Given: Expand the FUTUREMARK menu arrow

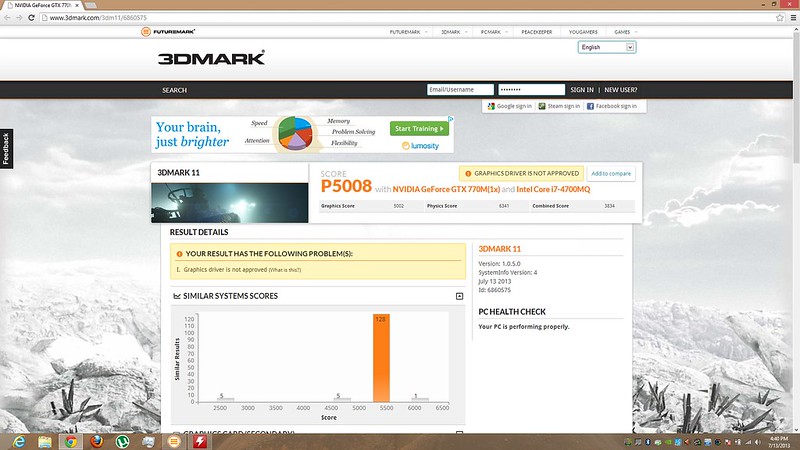Looking at the screenshot, I should 426,32.
